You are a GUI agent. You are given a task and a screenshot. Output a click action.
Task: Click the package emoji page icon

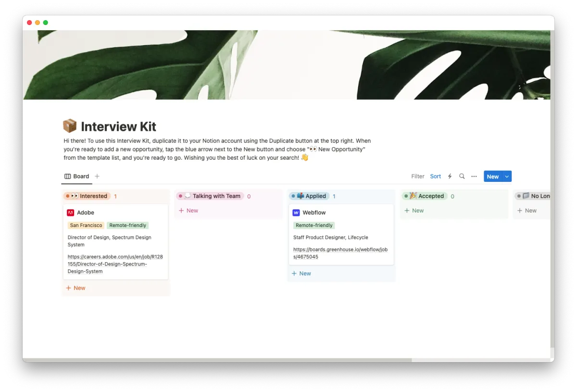70,126
